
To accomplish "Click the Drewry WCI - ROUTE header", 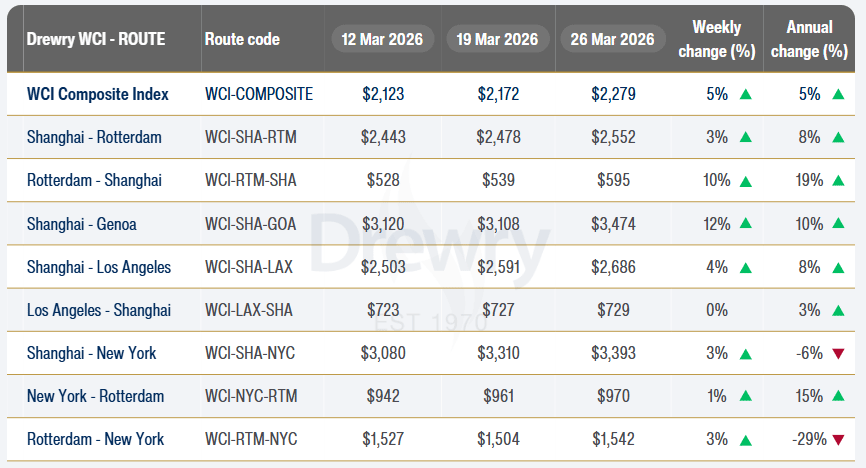I will 96,40.
